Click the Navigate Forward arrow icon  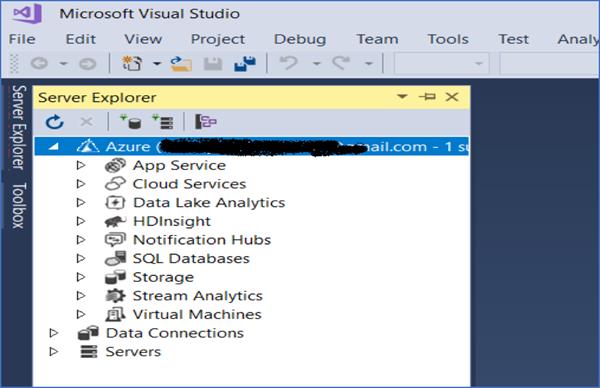pyautogui.click(x=88, y=63)
